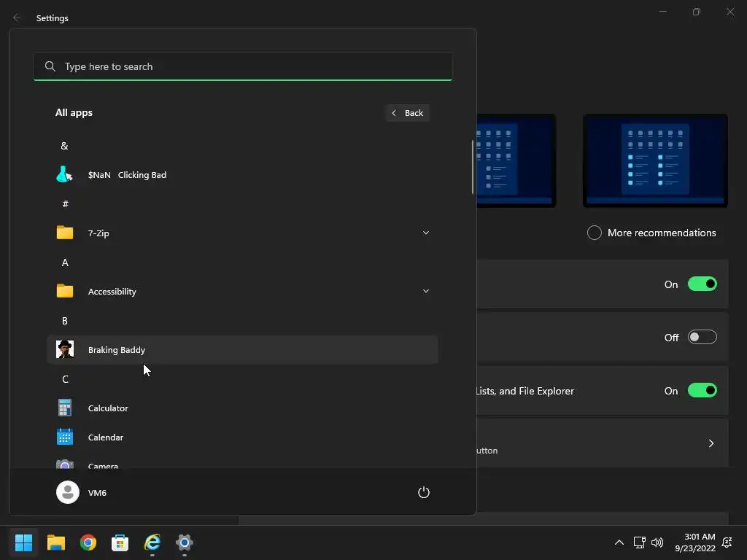
Task: Expand the 7-Zip folder chevron
Action: 426,233
